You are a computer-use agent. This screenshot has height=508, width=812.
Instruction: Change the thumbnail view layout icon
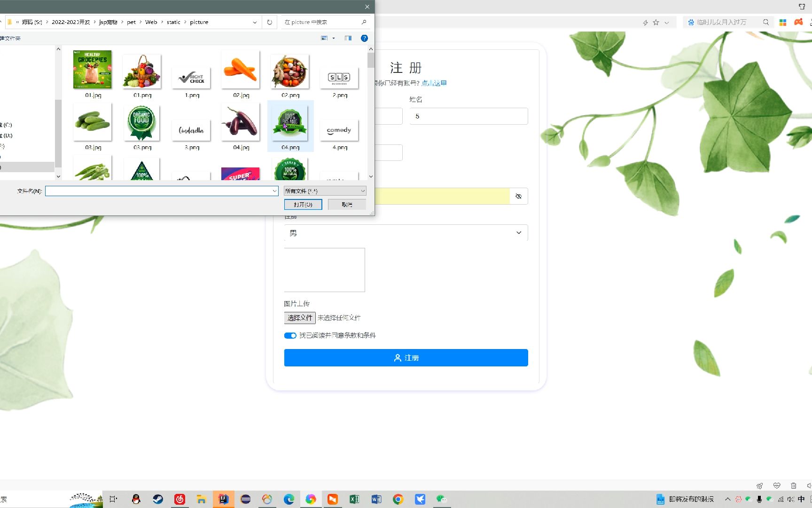pyautogui.click(x=324, y=38)
